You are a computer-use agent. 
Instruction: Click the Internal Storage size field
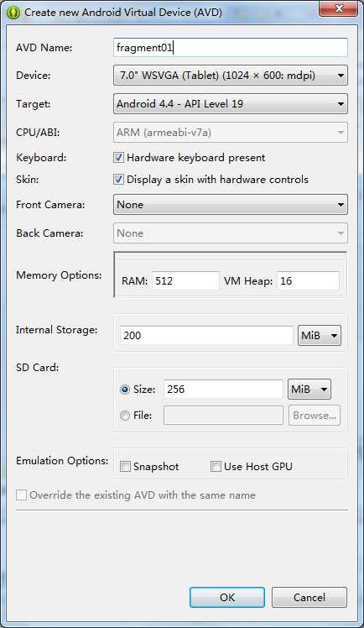click(x=206, y=335)
